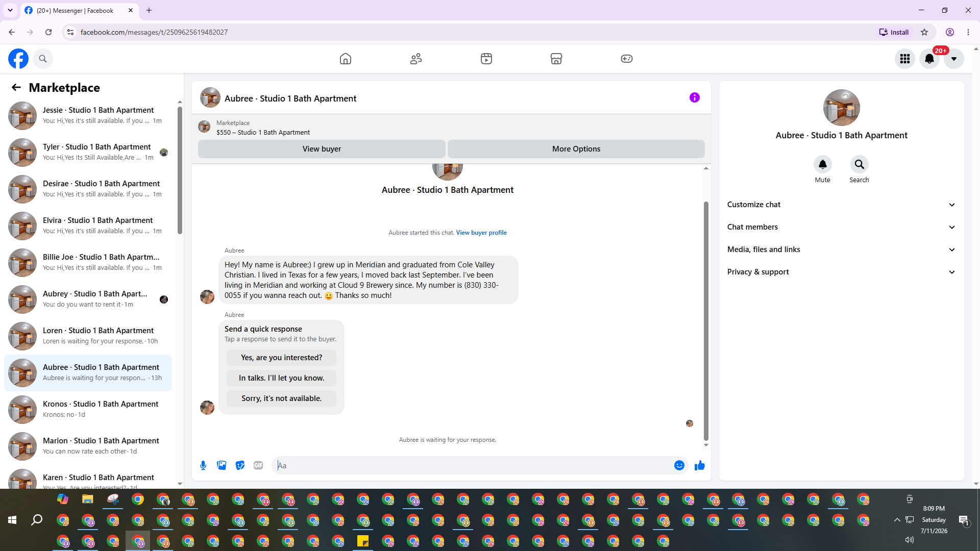Open Kronos's Studio 1 Bath Apartment chat

pos(88,410)
